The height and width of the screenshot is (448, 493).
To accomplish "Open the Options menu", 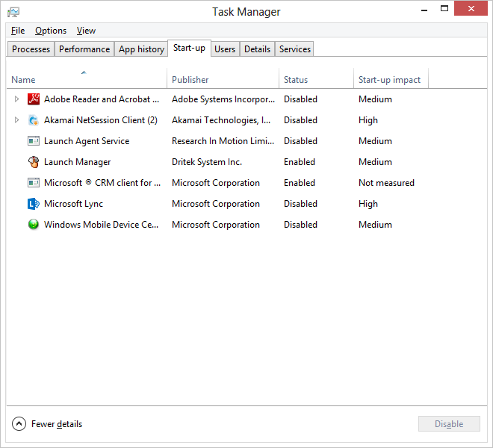I will 51,31.
